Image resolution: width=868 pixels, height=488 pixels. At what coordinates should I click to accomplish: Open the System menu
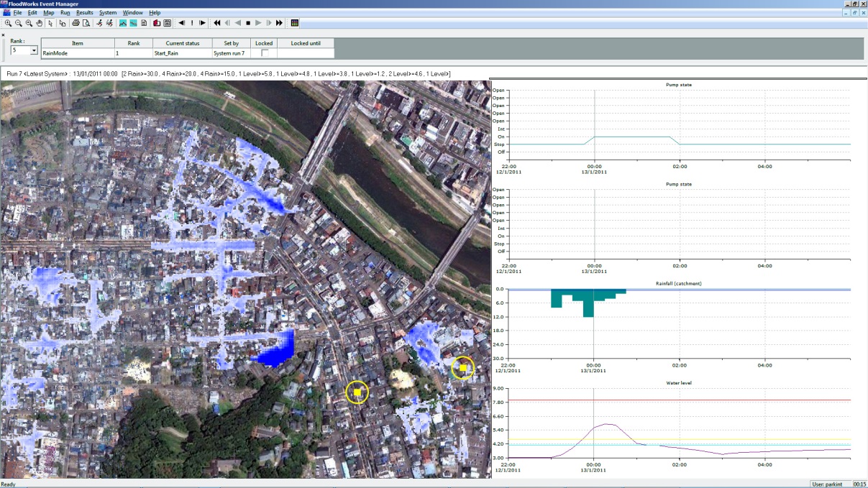click(108, 13)
